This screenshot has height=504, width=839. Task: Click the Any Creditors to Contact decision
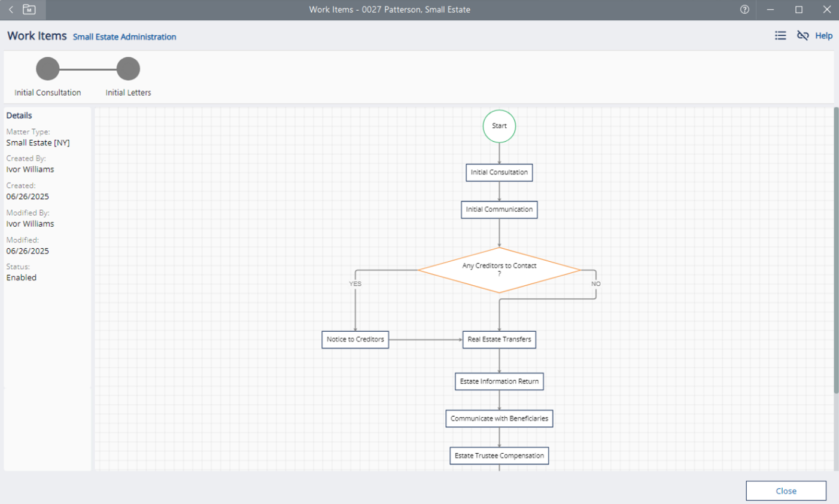[499, 270]
